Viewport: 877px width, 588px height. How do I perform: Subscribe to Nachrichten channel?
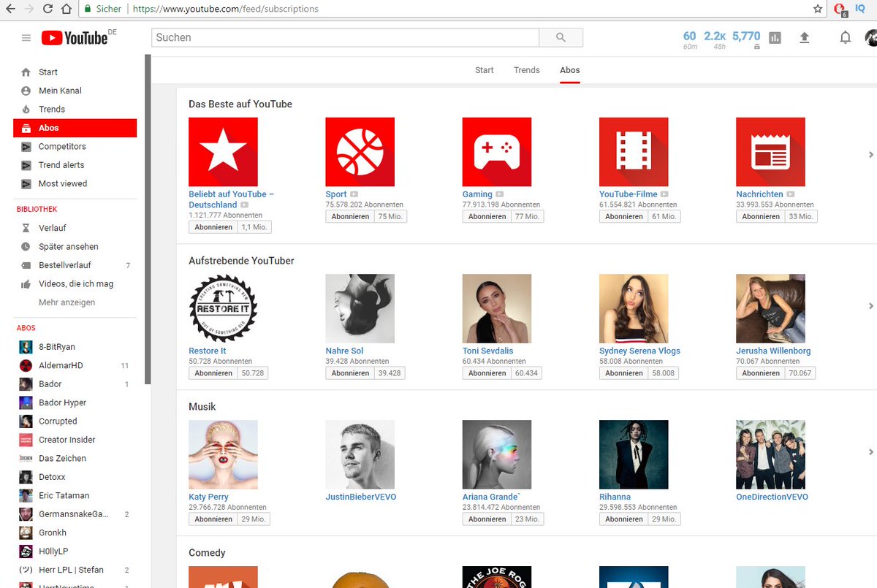pos(761,216)
